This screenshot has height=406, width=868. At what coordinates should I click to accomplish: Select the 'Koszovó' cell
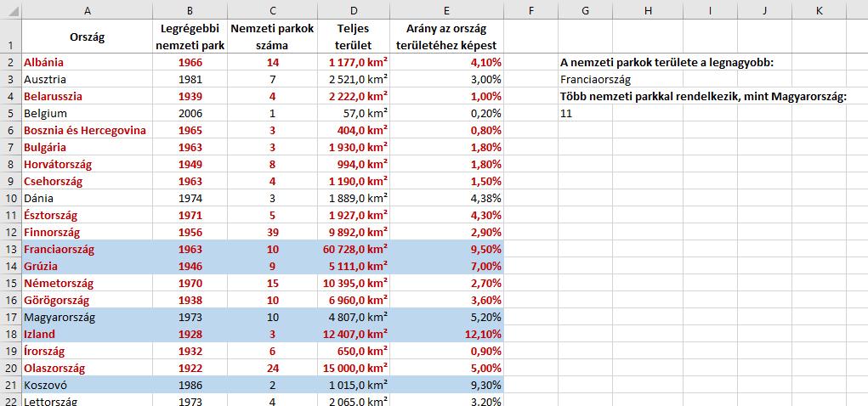[x=88, y=385]
